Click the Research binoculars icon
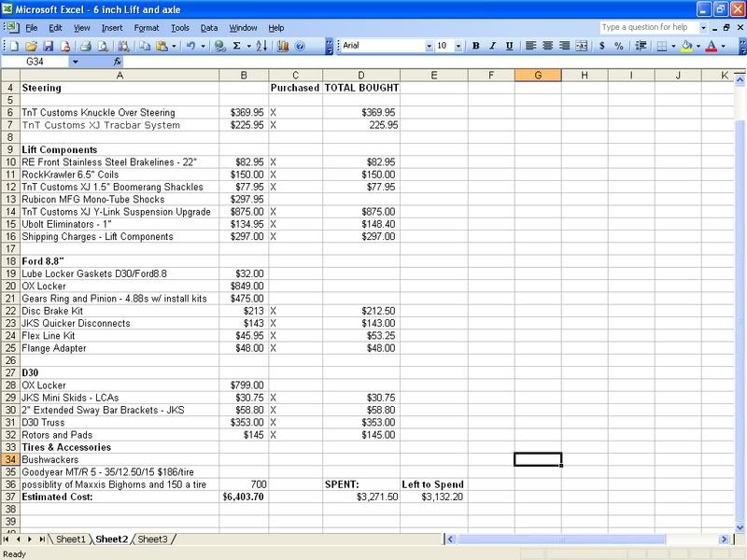747x560 pixels. [123, 46]
